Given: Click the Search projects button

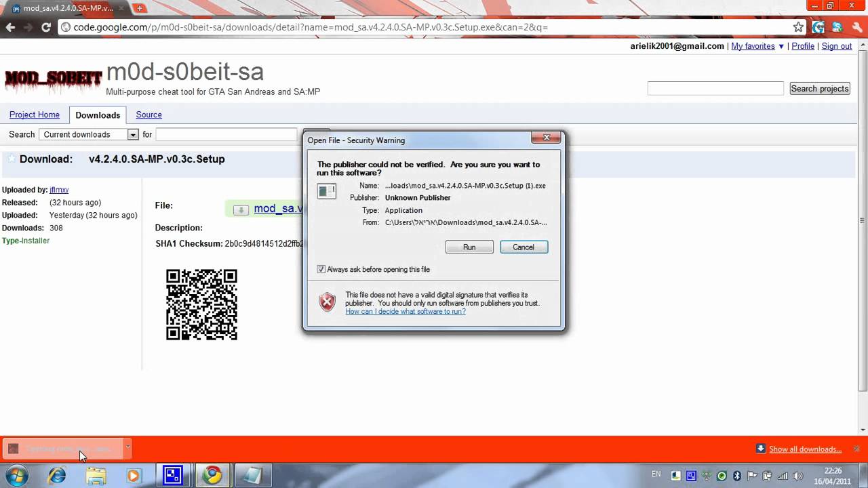Looking at the screenshot, I should click(819, 89).
